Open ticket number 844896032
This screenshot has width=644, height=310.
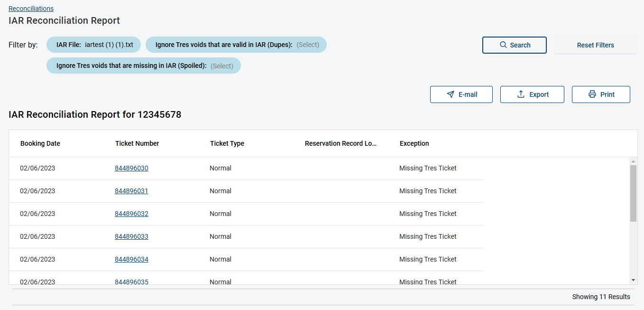tap(131, 214)
